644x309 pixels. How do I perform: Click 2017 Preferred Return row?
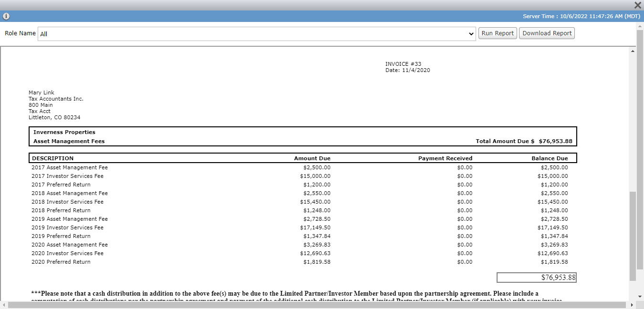[x=302, y=185]
